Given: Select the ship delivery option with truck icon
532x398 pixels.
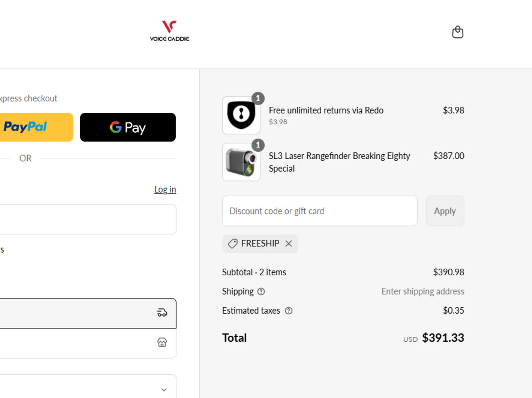Looking at the screenshot, I should (88, 313).
